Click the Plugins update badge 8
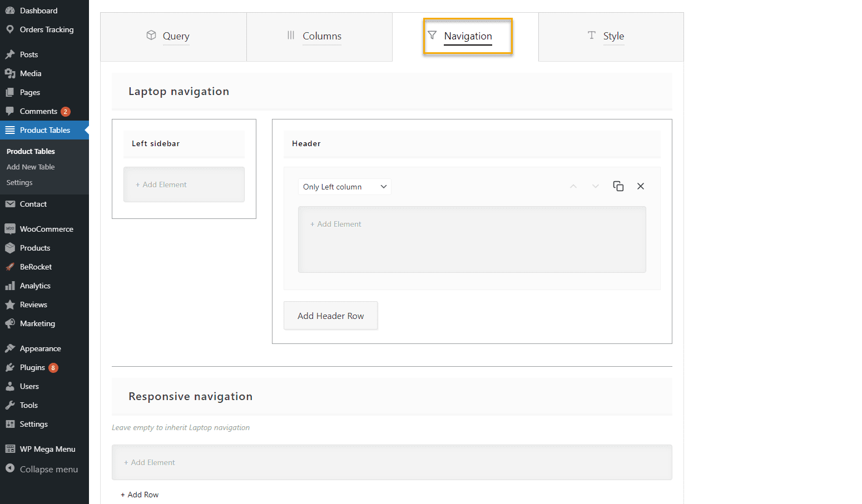 tap(53, 368)
